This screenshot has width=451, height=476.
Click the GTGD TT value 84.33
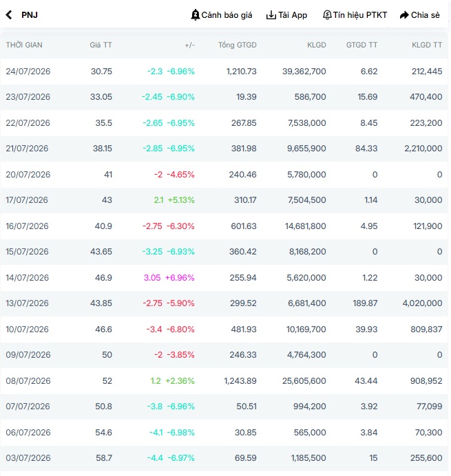click(x=366, y=149)
